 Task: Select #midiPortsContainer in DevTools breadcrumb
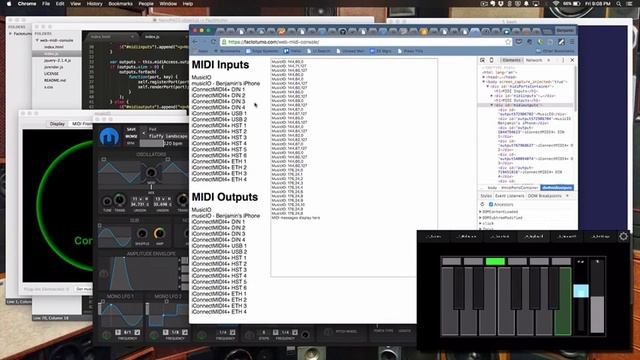point(520,188)
